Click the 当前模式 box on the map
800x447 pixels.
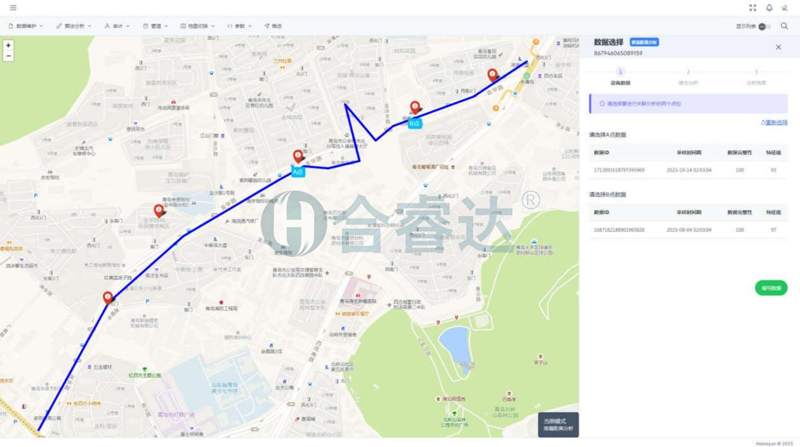pos(558,425)
